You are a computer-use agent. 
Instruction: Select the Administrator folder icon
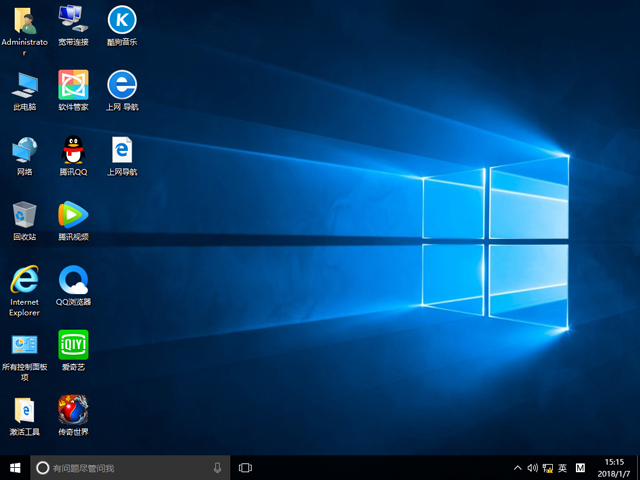24,20
